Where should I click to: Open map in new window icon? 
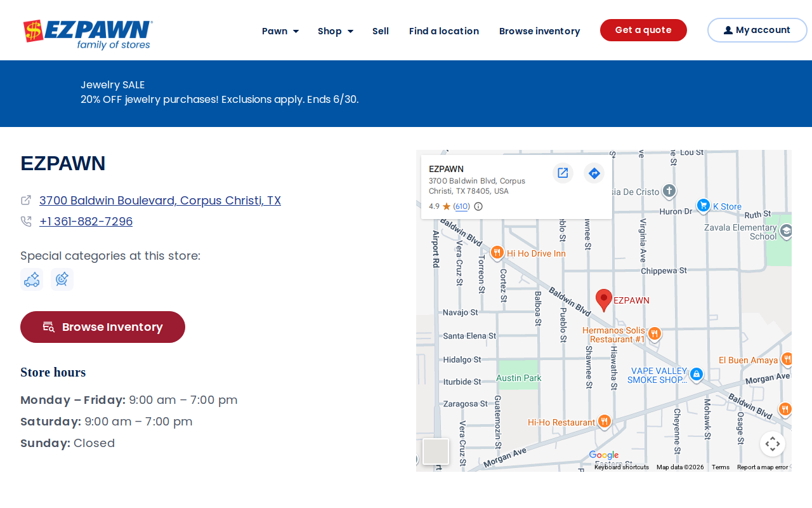563,173
